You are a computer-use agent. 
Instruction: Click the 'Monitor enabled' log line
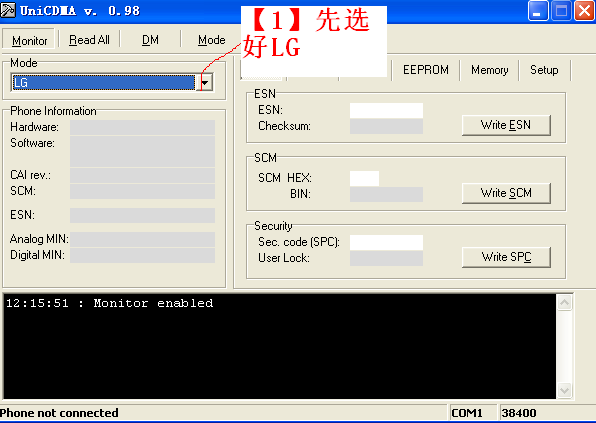pyautogui.click(x=109, y=303)
